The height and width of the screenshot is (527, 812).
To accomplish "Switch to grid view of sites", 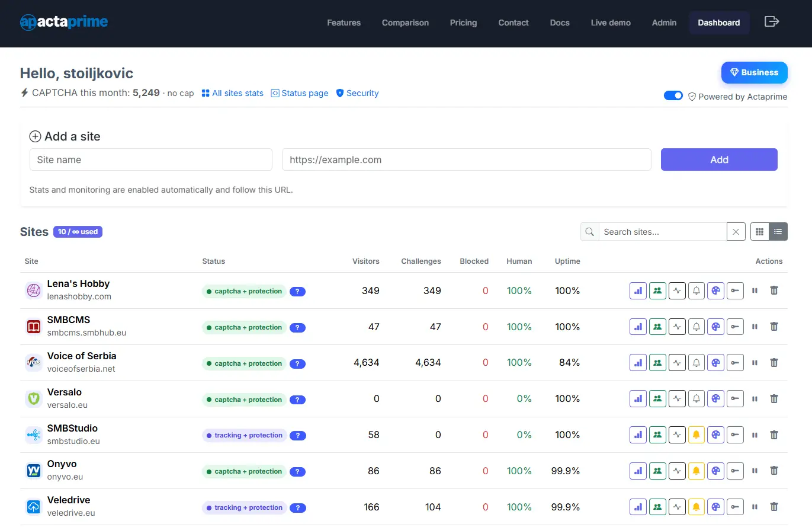I will pos(759,232).
